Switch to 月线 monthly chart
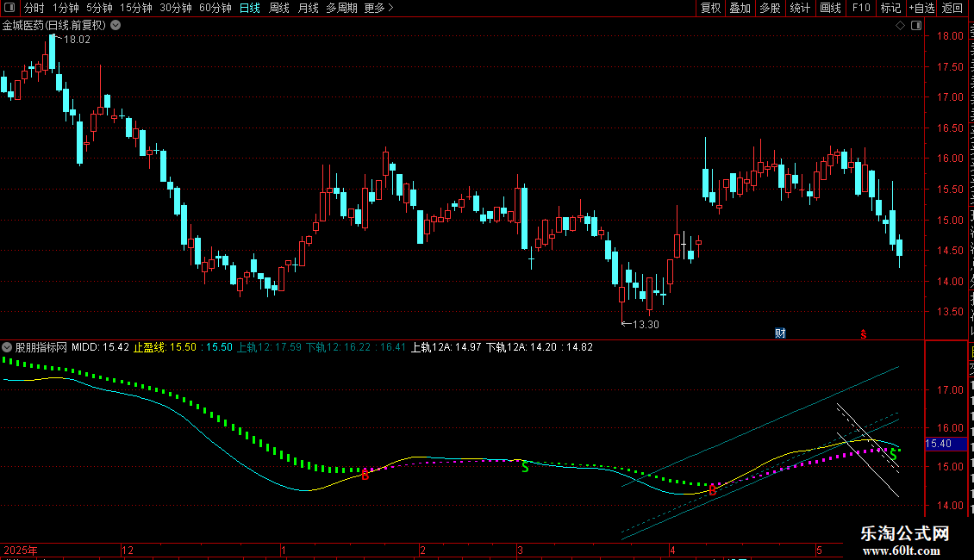This screenshot has height=560, width=974. [308, 8]
